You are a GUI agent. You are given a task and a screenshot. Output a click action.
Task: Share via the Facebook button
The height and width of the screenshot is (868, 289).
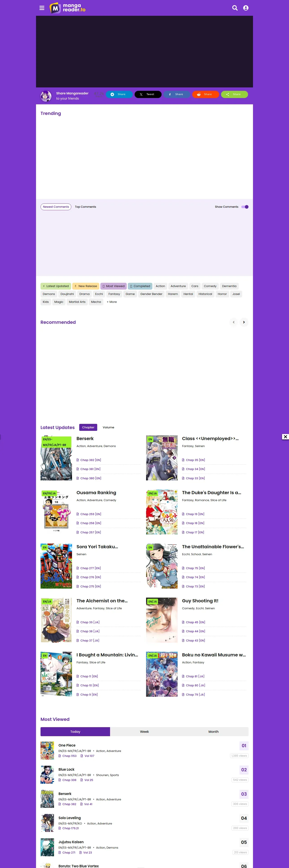[x=177, y=94]
